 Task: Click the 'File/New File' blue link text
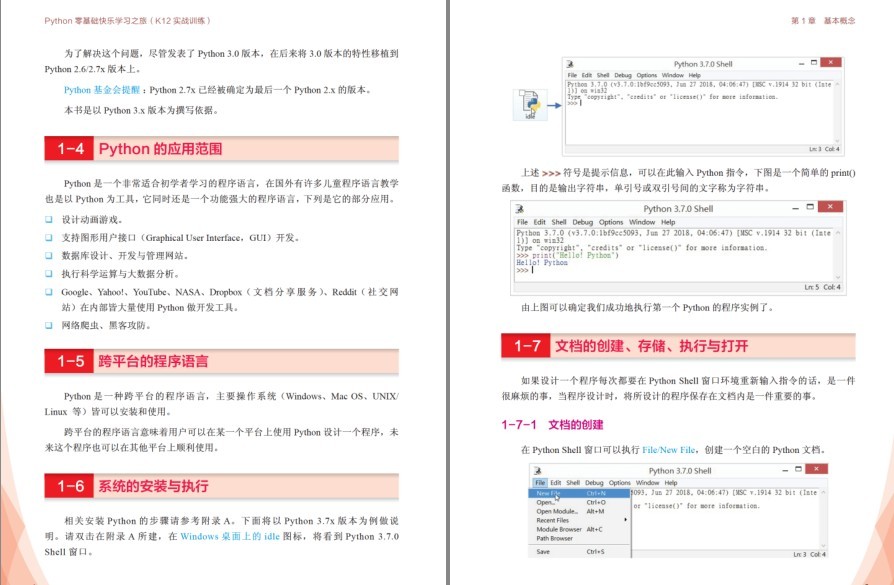pyautogui.click(x=668, y=450)
